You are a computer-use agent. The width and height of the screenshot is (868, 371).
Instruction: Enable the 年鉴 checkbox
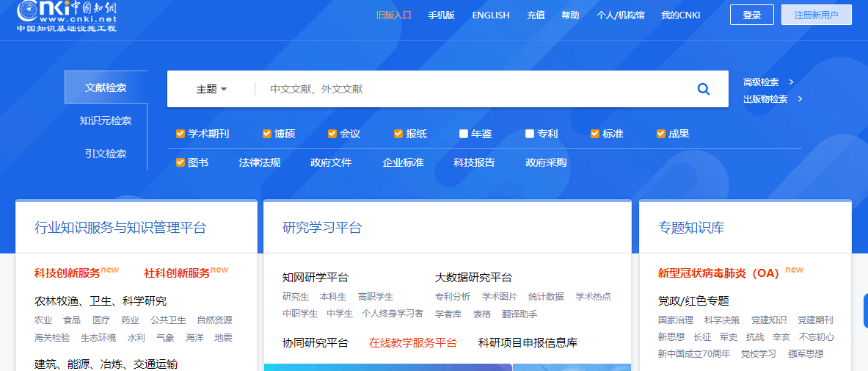tap(463, 134)
